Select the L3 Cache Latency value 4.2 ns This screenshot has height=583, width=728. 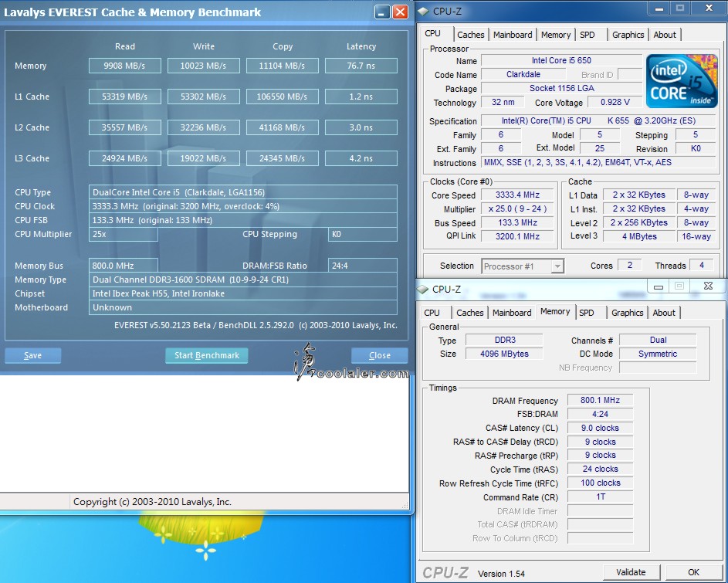click(361, 158)
